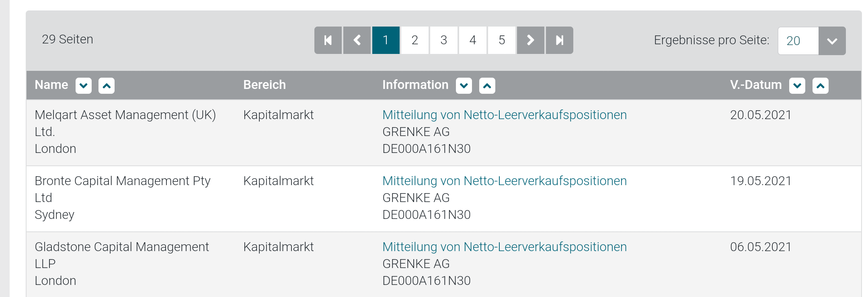868x297 pixels.
Task: Switch to results page 2
Action: [415, 40]
